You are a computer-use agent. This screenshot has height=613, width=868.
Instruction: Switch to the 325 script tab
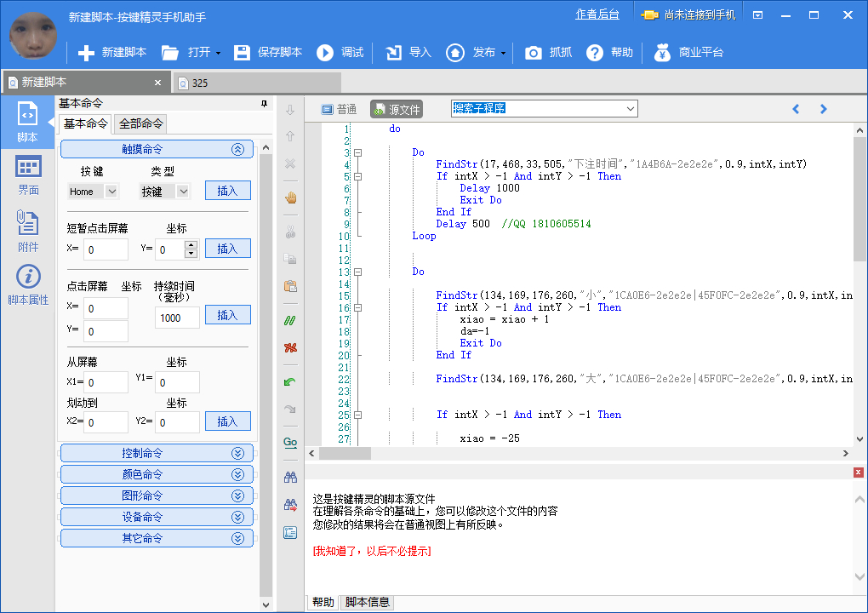coord(200,83)
